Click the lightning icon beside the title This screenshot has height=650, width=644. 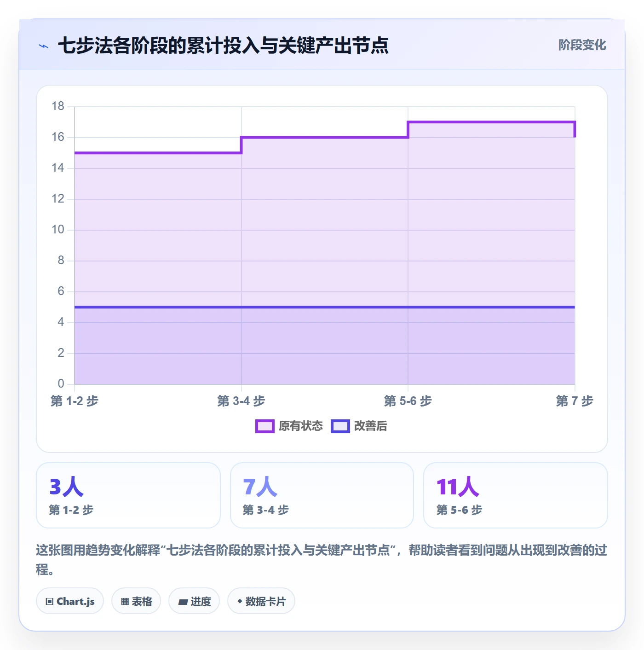(44, 46)
